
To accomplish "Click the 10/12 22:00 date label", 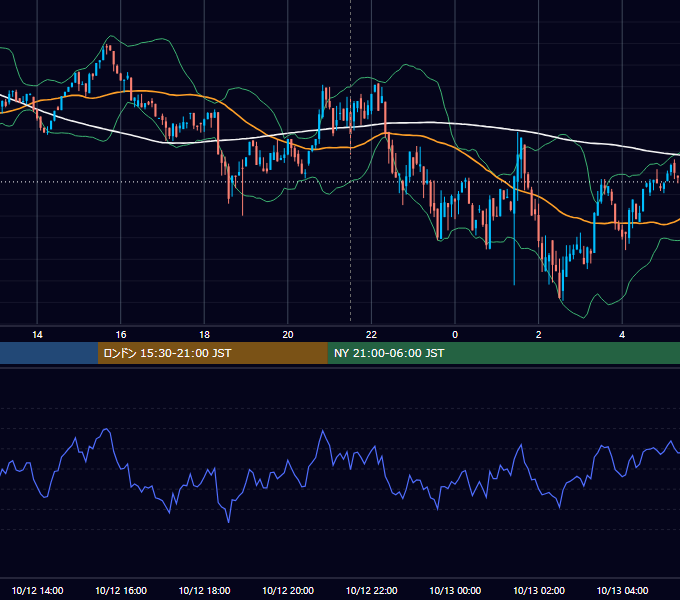I will (x=371, y=590).
